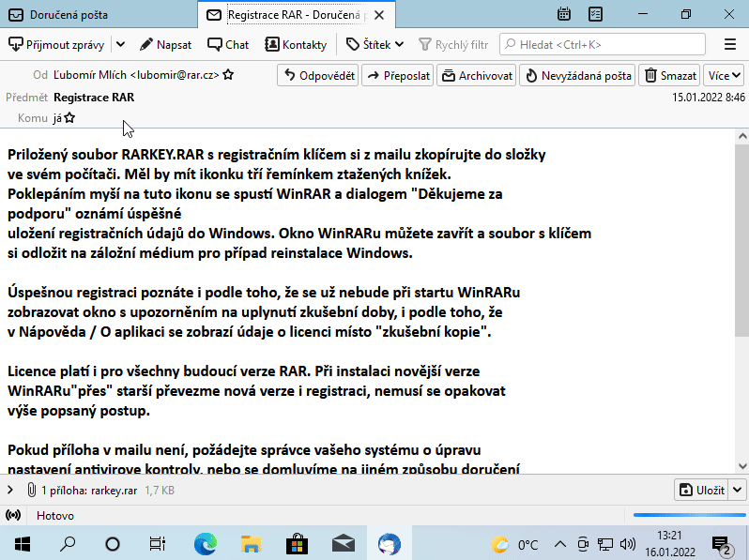The height and width of the screenshot is (560, 749).
Task: Expand the attachment pane chevron
Action: coord(10,490)
